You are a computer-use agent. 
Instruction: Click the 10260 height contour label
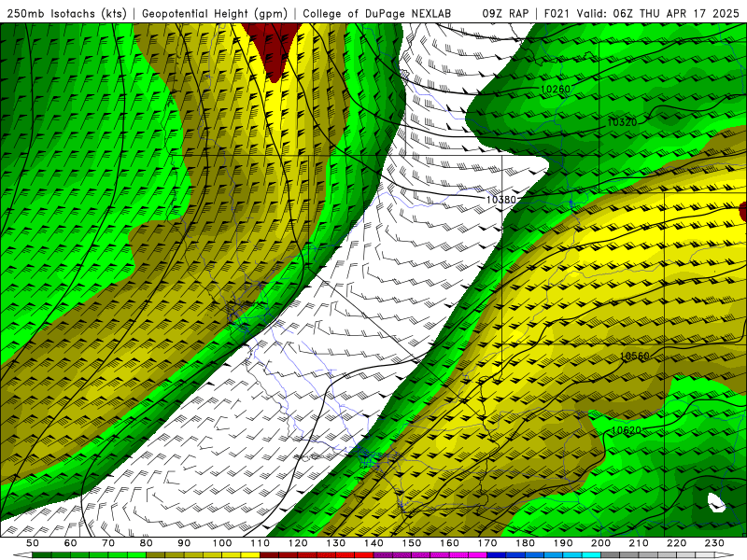[x=556, y=89]
